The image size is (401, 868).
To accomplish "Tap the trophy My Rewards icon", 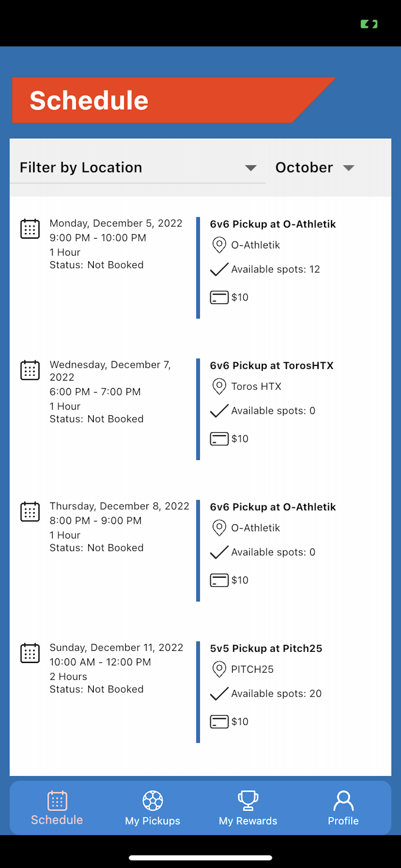I will point(248,801).
